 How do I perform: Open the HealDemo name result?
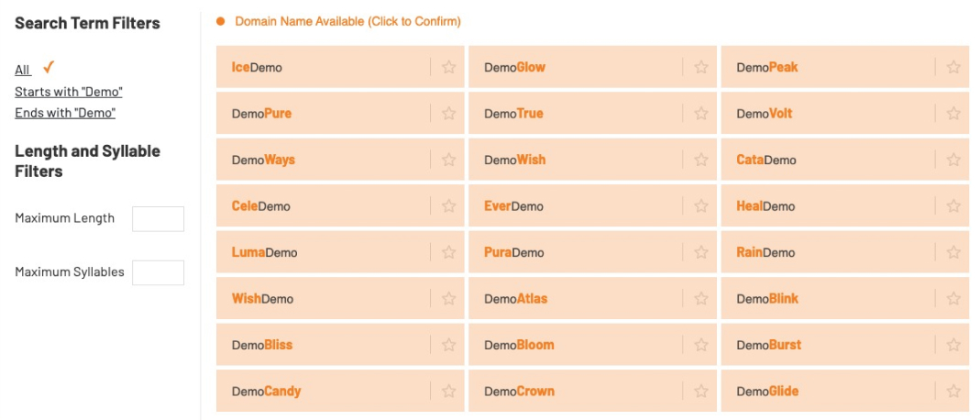tap(765, 206)
